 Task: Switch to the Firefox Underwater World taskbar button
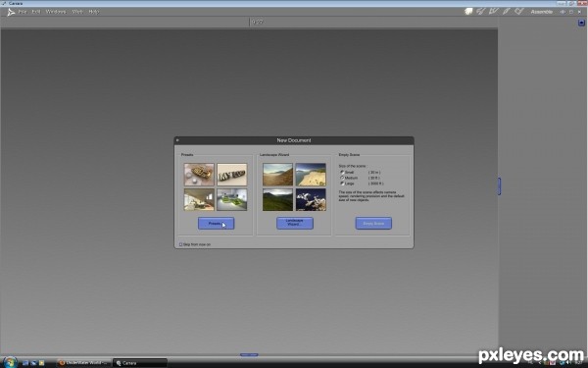(84, 363)
